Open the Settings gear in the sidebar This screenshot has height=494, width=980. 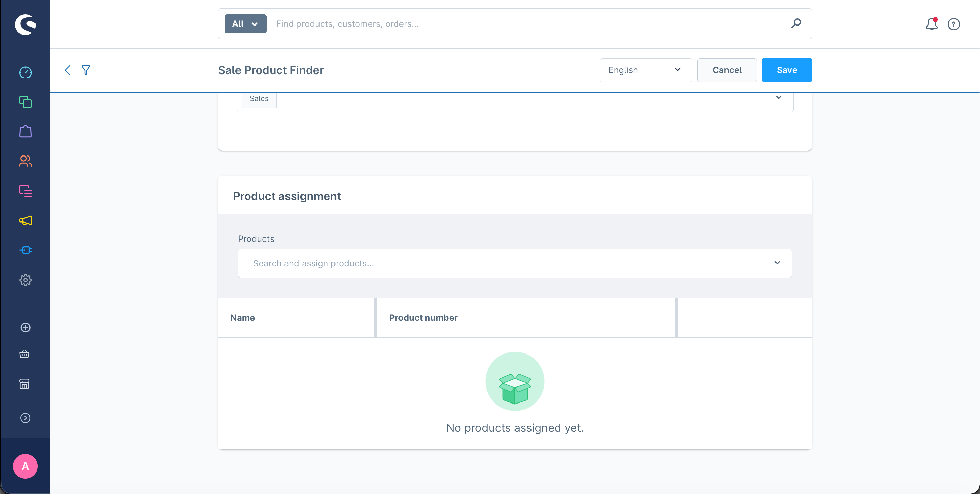click(25, 280)
